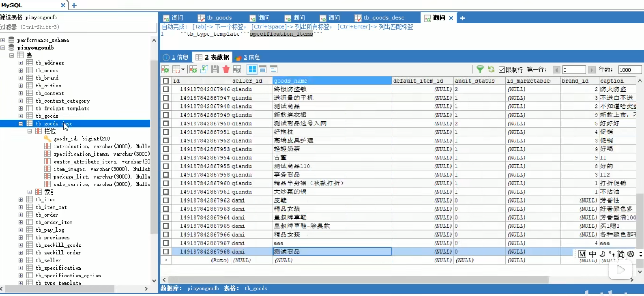Click the performance_schema database icon

(11, 40)
